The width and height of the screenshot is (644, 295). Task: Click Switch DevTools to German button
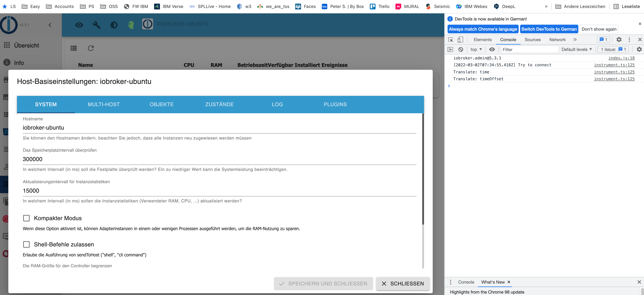pos(549,29)
